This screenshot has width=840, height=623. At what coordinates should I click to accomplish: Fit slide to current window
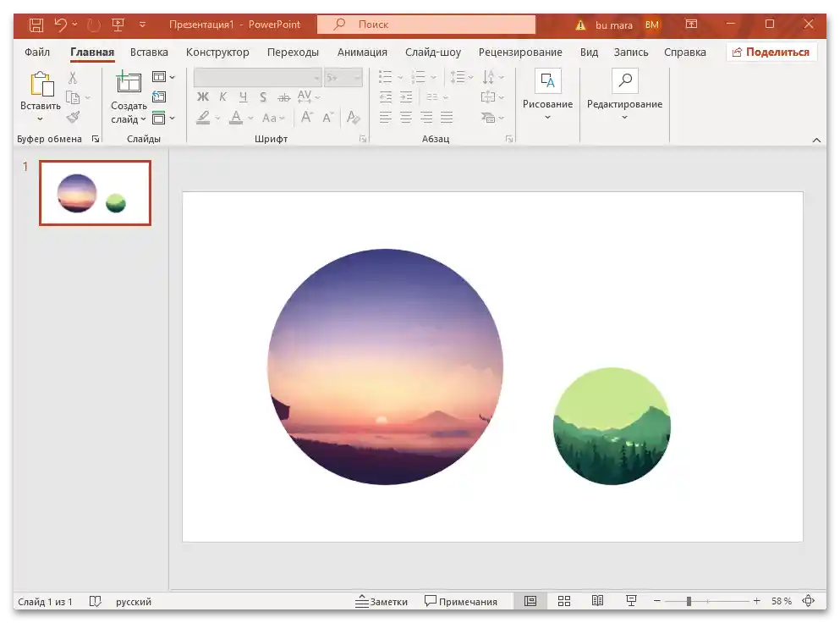[x=809, y=601]
